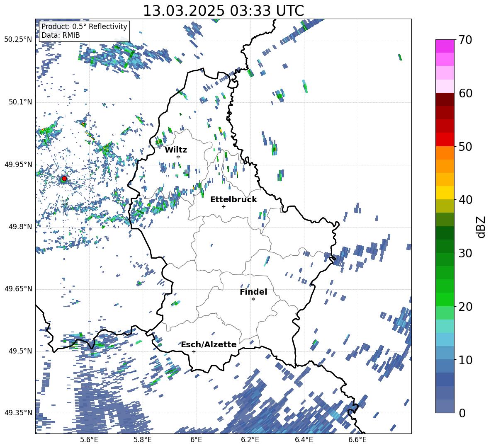Click the grey-blue bottom swatch of the colorbar
491x448 pixels.
point(445,406)
